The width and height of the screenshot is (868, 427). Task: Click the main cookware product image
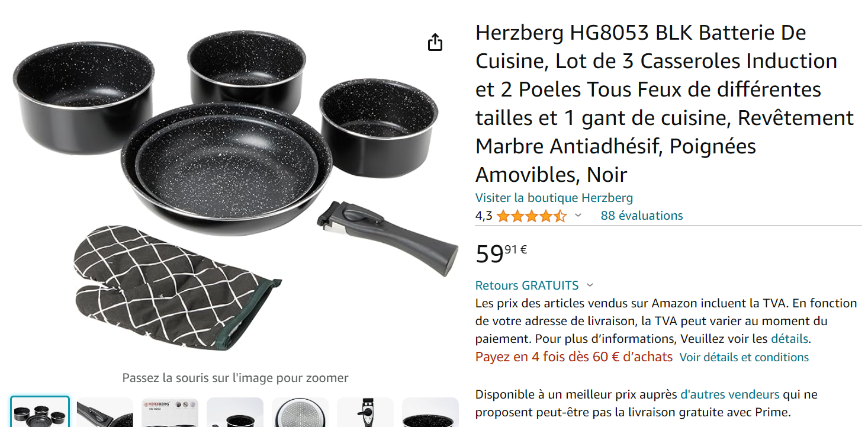pyautogui.click(x=235, y=190)
